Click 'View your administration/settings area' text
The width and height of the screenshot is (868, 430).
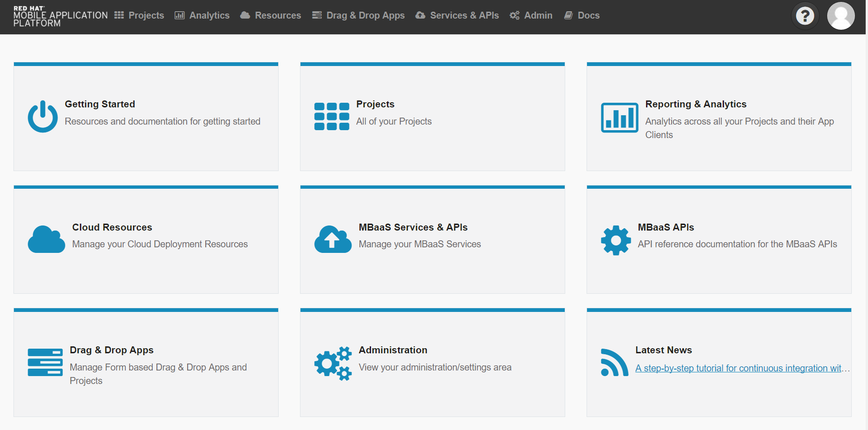point(435,367)
